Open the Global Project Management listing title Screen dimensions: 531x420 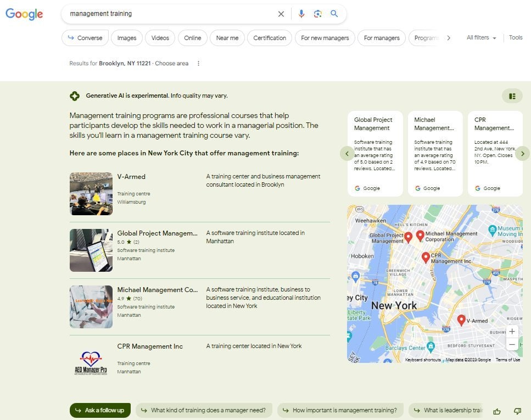(157, 233)
